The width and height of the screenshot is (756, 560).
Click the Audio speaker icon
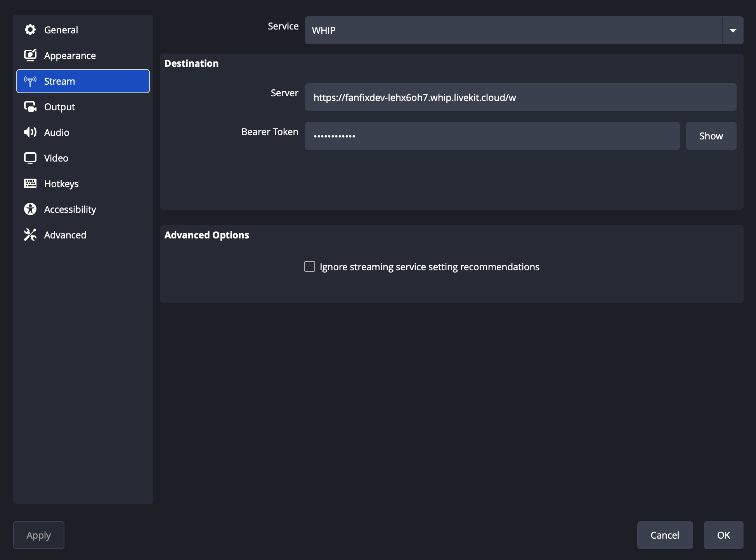pyautogui.click(x=30, y=132)
